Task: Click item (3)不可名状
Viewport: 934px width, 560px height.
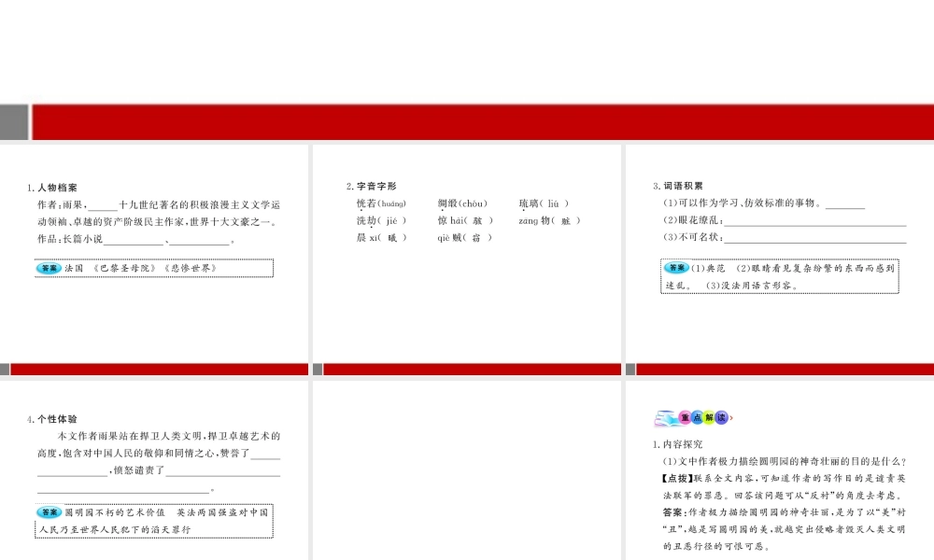Action: pos(785,237)
